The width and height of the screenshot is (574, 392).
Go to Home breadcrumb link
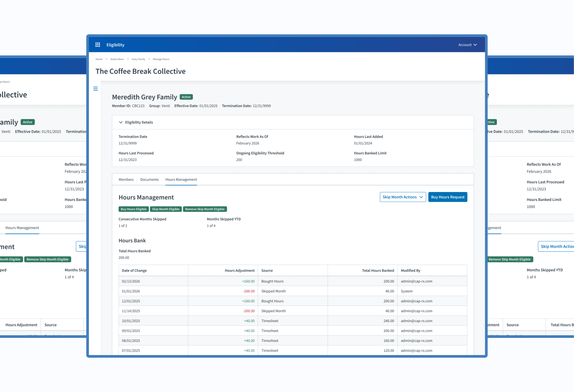coord(99,59)
